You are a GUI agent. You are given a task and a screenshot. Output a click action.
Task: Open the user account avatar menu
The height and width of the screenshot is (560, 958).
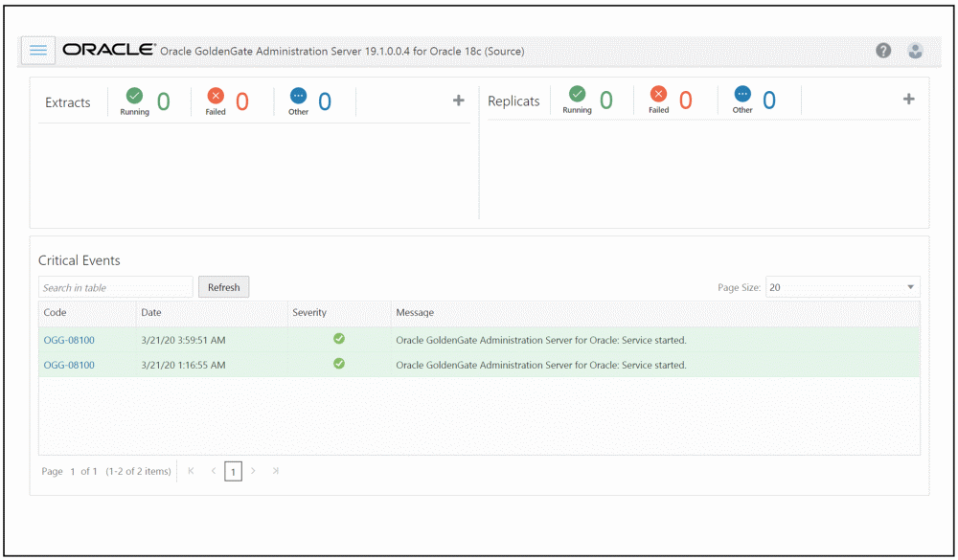point(915,51)
